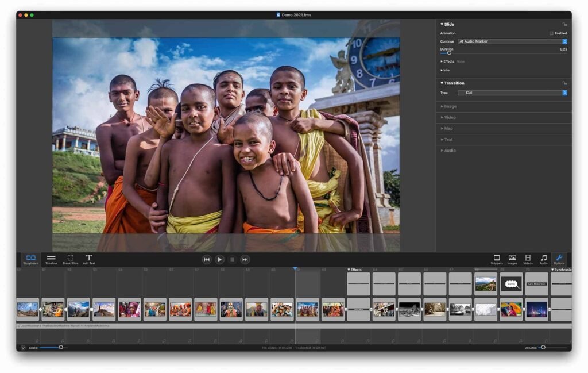
Task: Open the Images browser
Action: 512,259
